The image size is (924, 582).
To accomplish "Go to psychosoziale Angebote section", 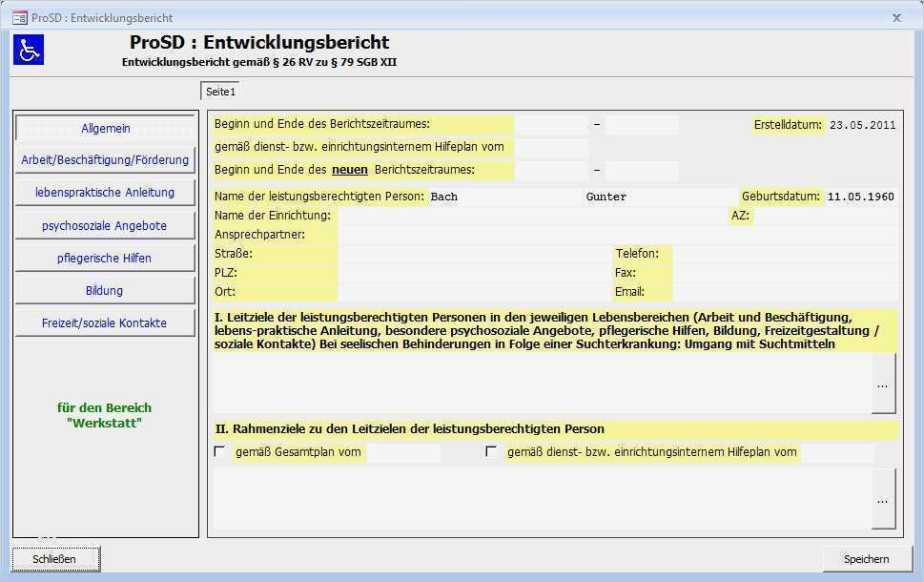I will coord(105,225).
